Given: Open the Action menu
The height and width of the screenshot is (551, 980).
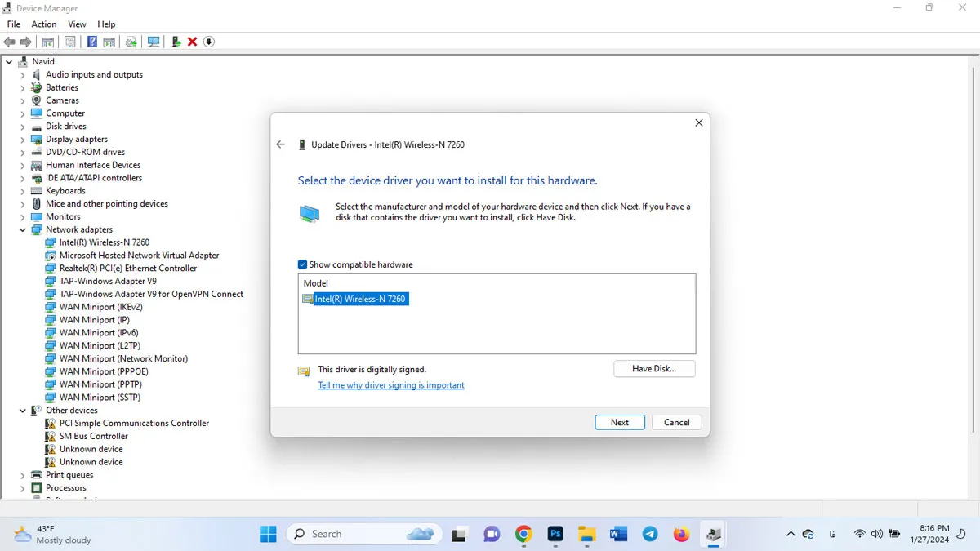Looking at the screenshot, I should point(44,24).
